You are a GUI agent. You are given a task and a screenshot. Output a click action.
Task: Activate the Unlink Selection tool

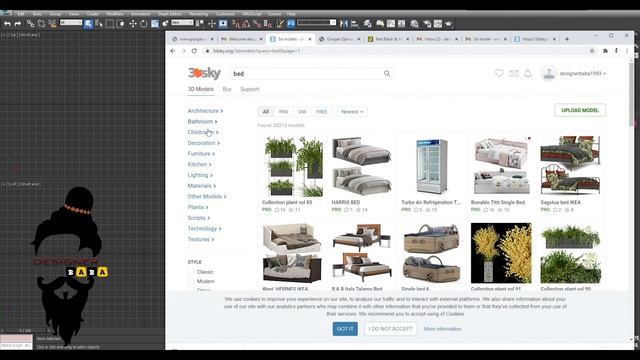[41, 24]
